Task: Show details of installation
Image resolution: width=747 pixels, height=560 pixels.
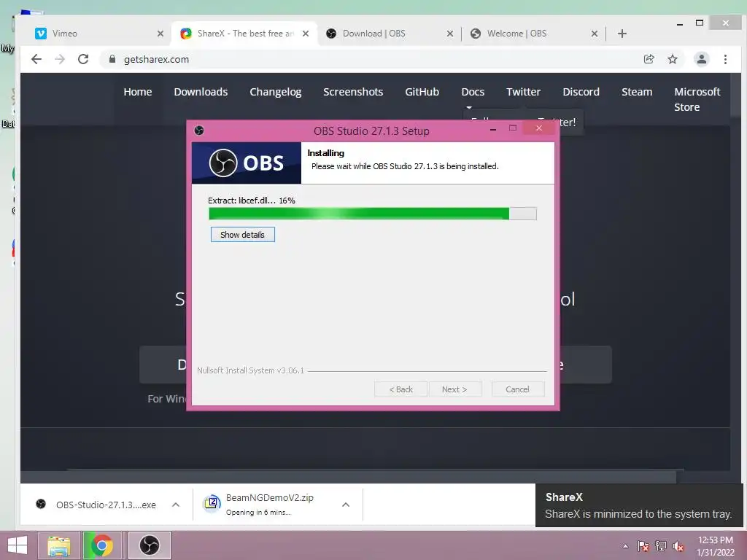Action: [242, 235]
